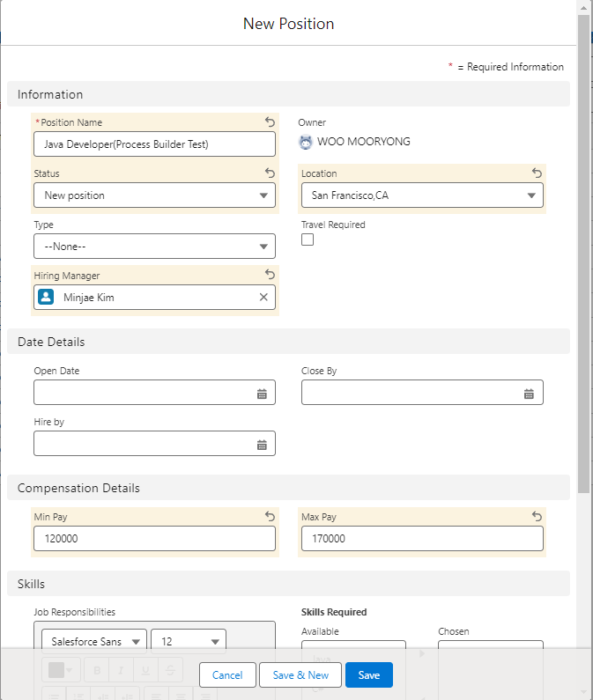Viewport: 593px width, 700px height.
Task: Undo the Min Pay value change
Action: click(x=270, y=516)
